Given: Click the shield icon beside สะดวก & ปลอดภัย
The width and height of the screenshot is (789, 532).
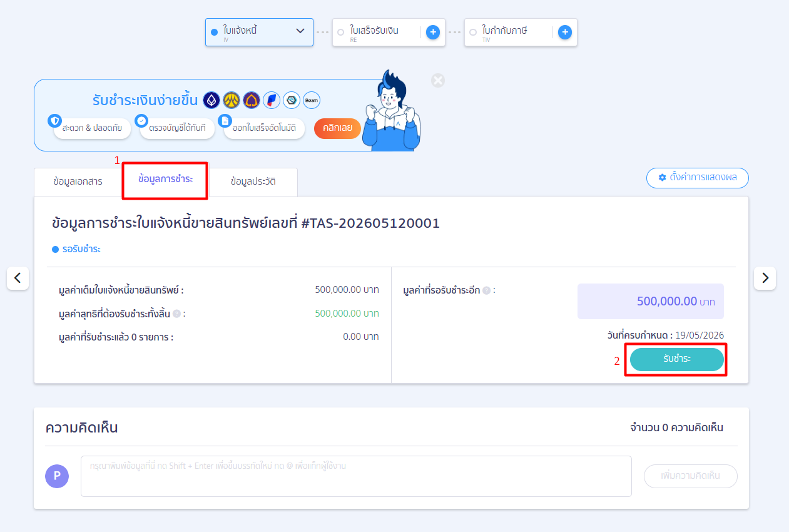Looking at the screenshot, I should 55,121.
